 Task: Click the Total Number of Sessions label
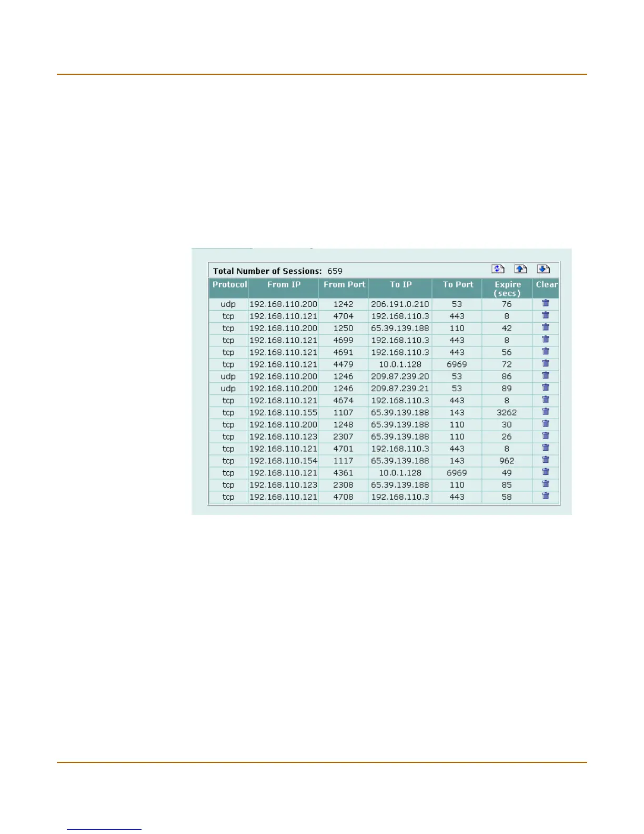click(x=267, y=271)
